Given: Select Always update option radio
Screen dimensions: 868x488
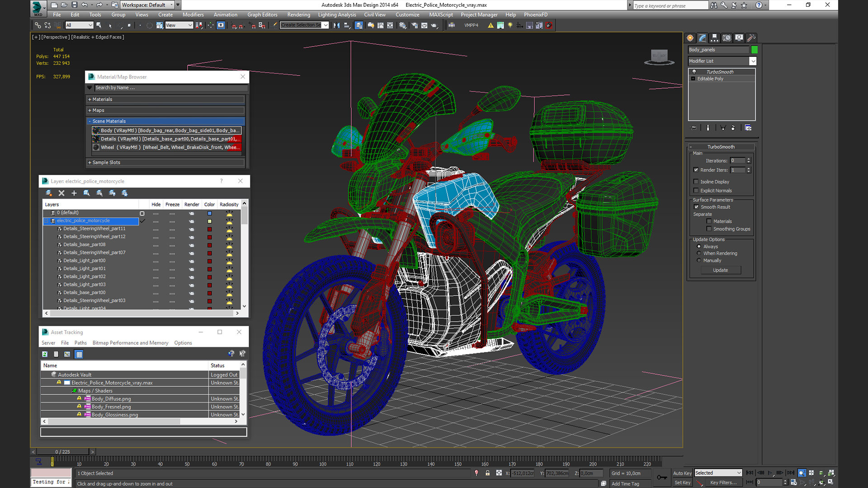Looking at the screenshot, I should pyautogui.click(x=699, y=247).
